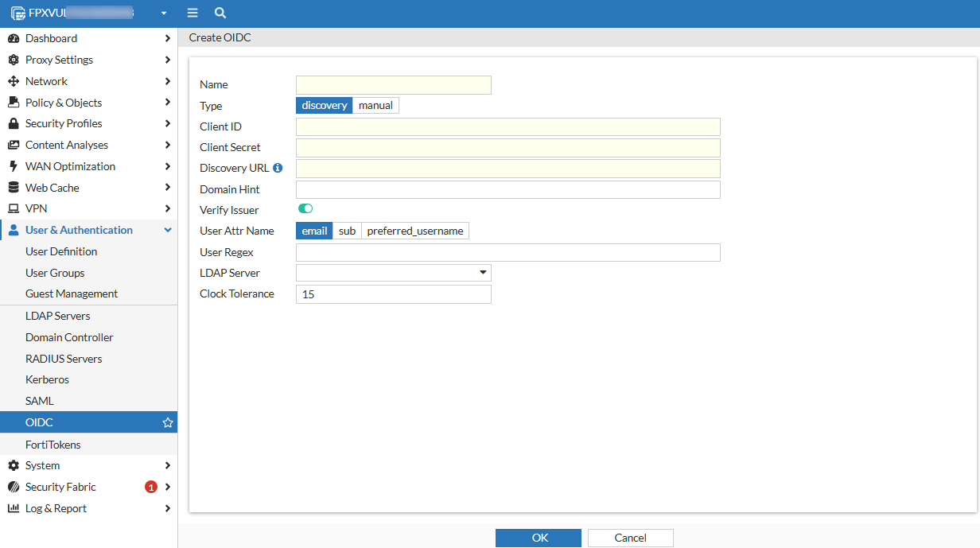Expand the Network chevron
The height and width of the screenshot is (548, 980).
tap(167, 81)
